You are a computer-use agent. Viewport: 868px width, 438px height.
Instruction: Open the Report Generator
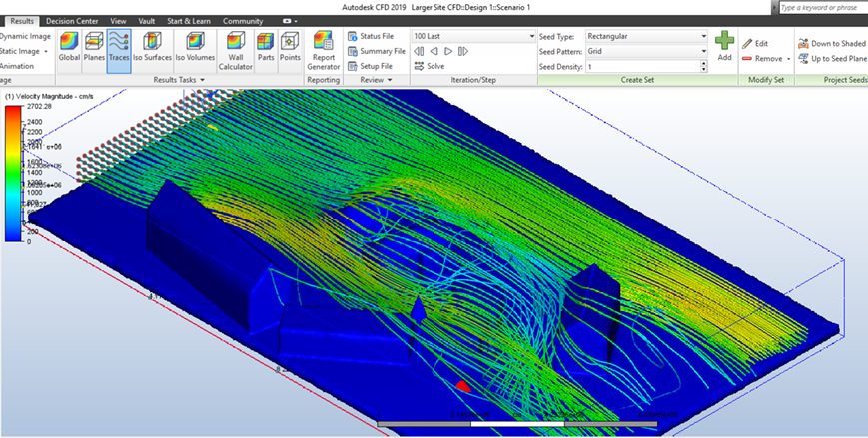[x=324, y=50]
